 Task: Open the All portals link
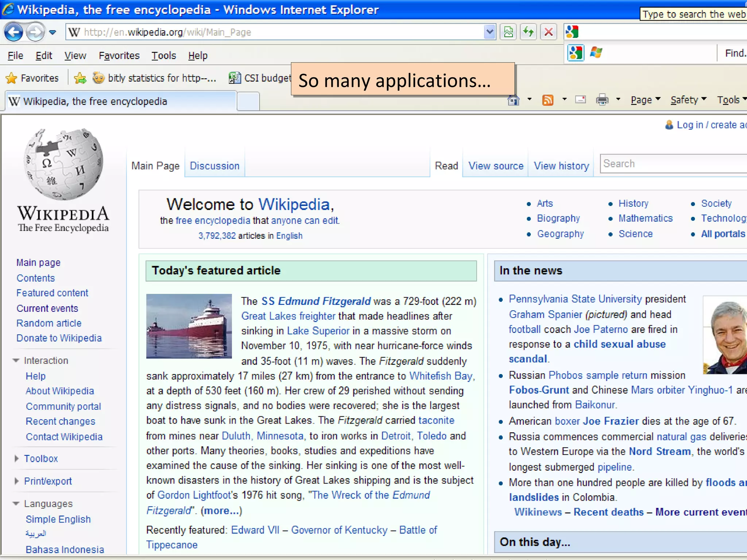pos(723,234)
